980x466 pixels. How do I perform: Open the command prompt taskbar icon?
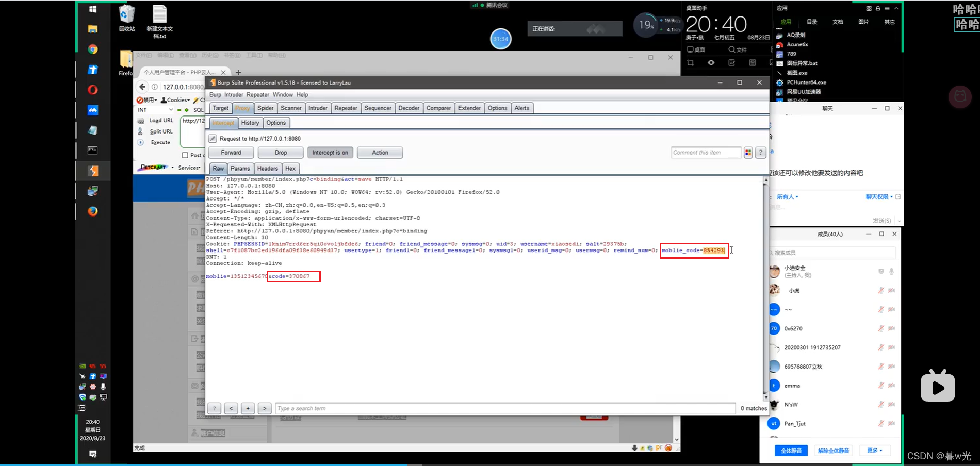pyautogui.click(x=93, y=151)
